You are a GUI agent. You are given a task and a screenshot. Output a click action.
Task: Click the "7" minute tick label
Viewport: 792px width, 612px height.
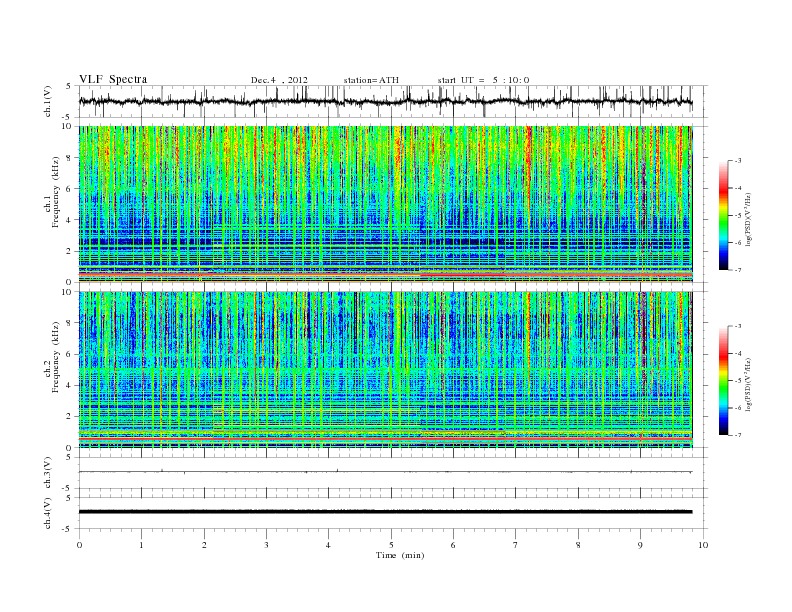(516, 545)
